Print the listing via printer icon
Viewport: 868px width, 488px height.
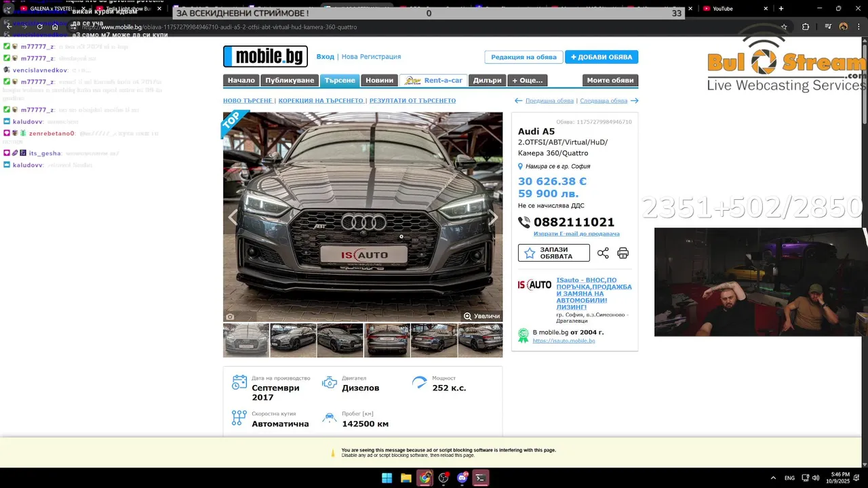point(623,253)
